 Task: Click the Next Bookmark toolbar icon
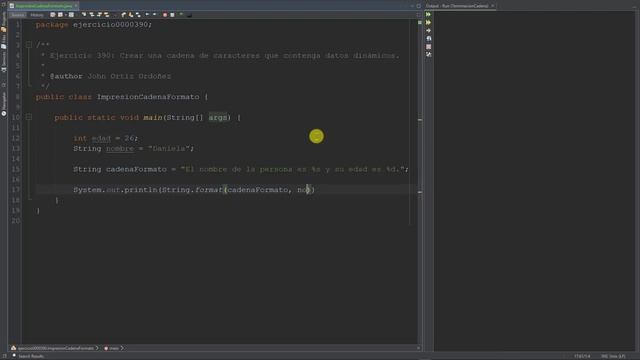click(131, 15)
